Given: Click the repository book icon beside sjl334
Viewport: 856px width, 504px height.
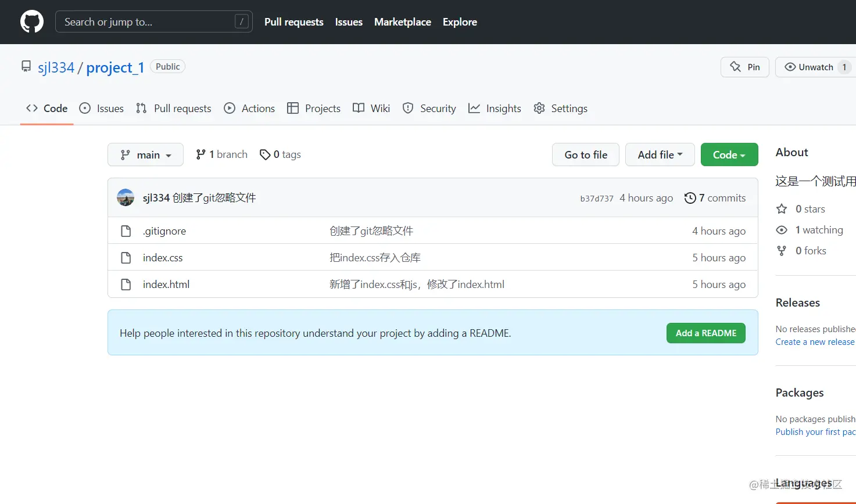Looking at the screenshot, I should [x=26, y=66].
